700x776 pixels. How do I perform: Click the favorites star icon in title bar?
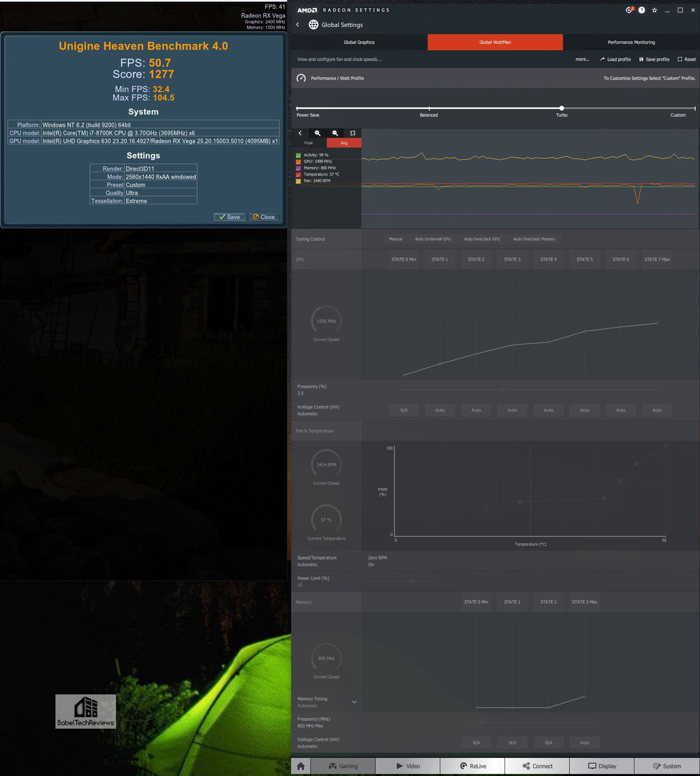coord(654,10)
